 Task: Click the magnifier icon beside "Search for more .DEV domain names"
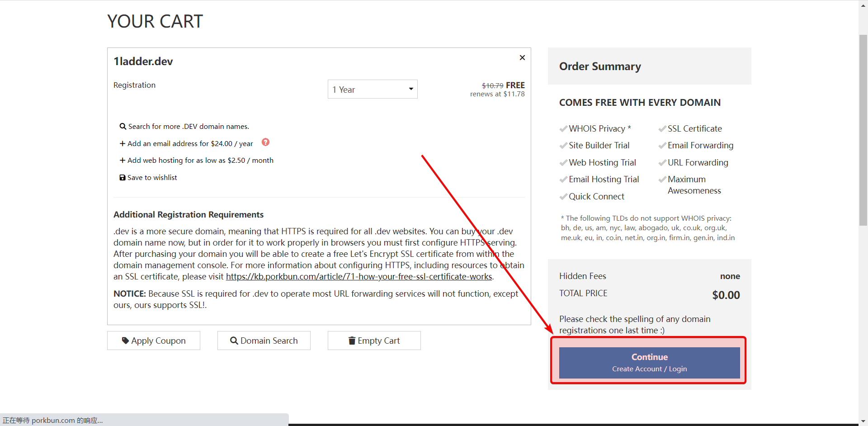tap(122, 126)
